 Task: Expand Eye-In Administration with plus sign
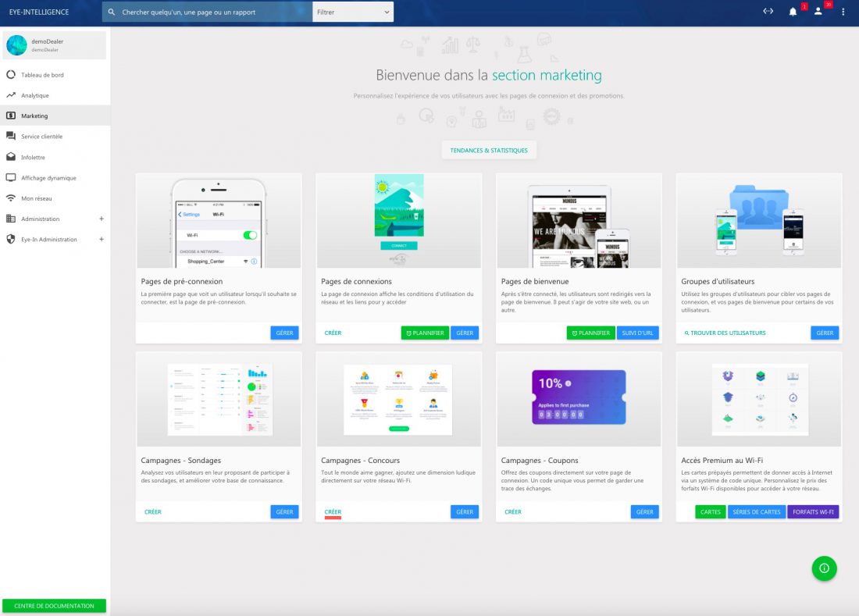pyautogui.click(x=102, y=239)
